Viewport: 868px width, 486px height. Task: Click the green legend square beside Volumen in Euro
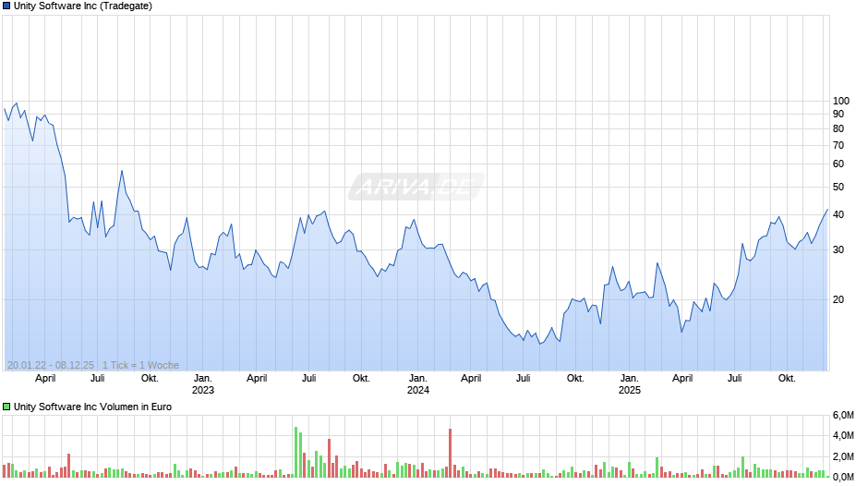click(6, 407)
